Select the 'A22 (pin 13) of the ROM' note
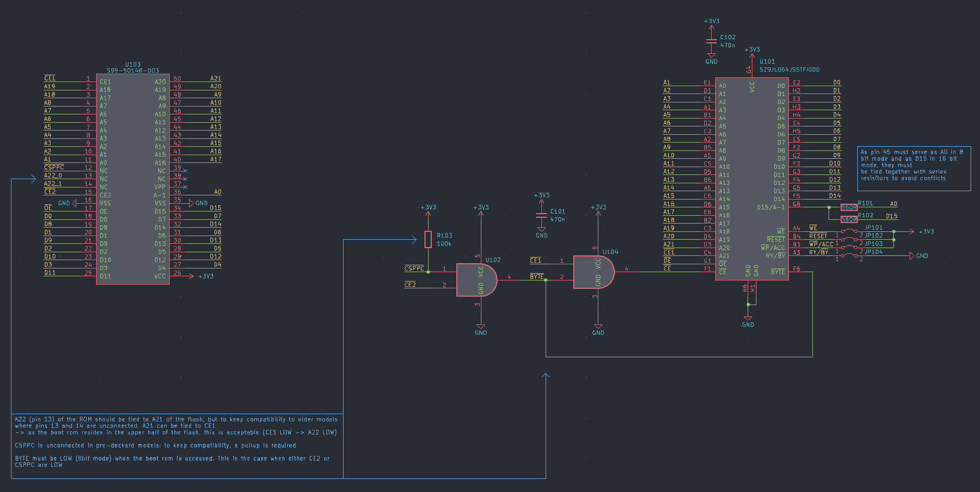Image resolution: width=980 pixels, height=492 pixels. (176, 426)
